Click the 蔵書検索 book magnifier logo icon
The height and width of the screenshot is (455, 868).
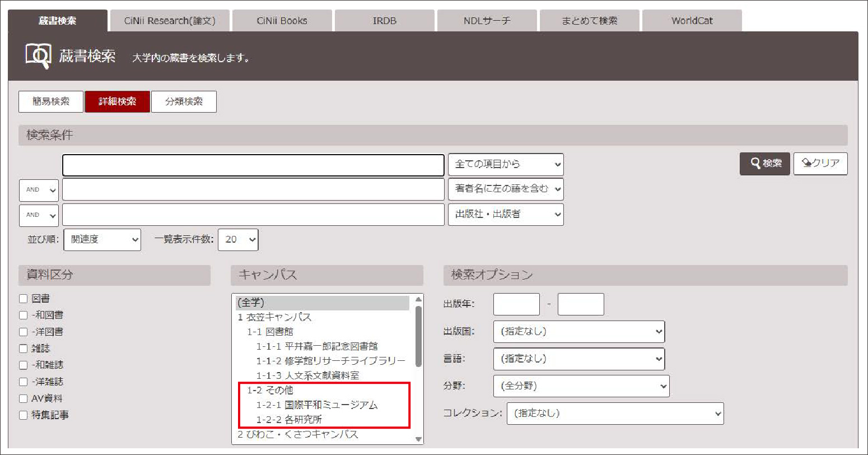click(38, 56)
